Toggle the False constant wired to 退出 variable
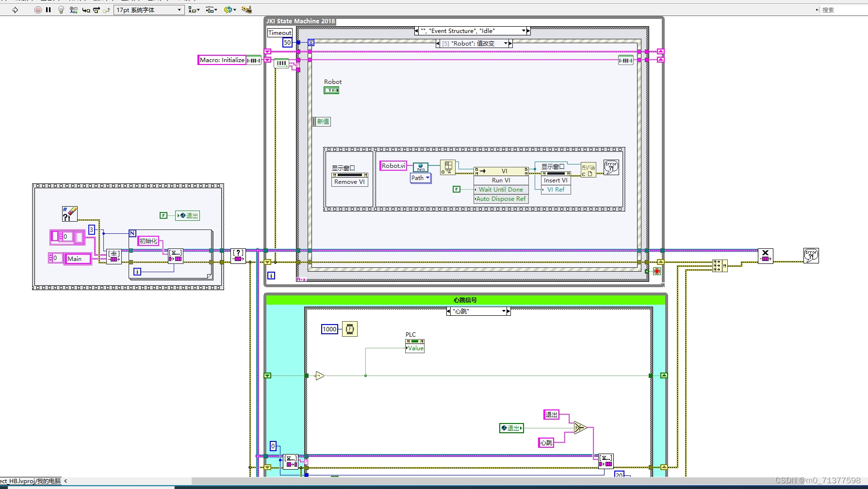The height and width of the screenshot is (489, 868). click(x=164, y=215)
